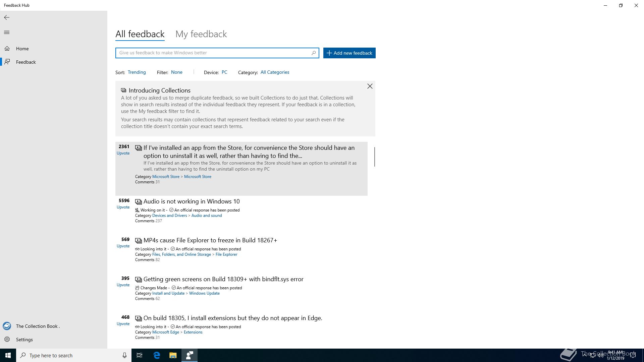This screenshot has width=644, height=362.
Task: Upvote Audio is not working feedback
Action: [x=123, y=207]
